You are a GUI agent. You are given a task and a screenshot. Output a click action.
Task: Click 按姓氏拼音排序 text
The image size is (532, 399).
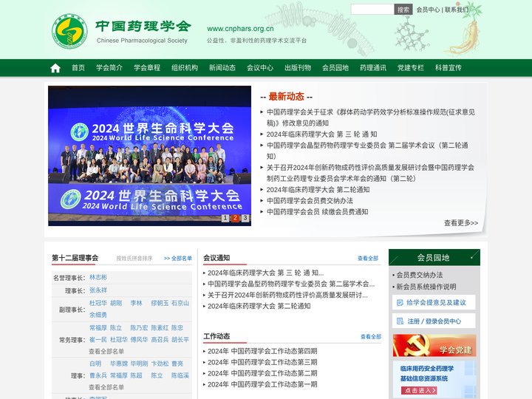point(134,259)
